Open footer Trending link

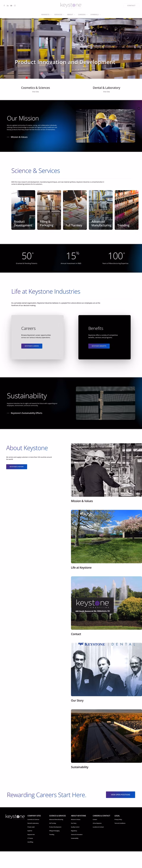52,834
